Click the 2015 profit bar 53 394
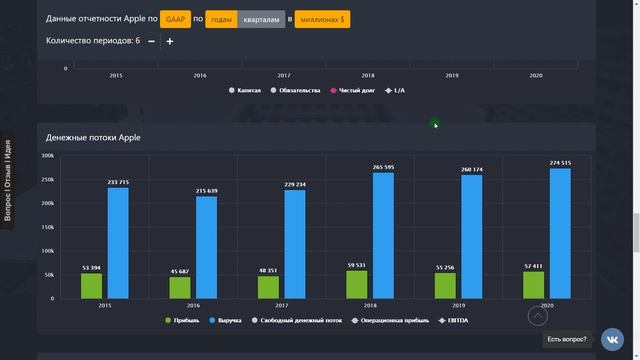640x360 pixels. pos(91,286)
